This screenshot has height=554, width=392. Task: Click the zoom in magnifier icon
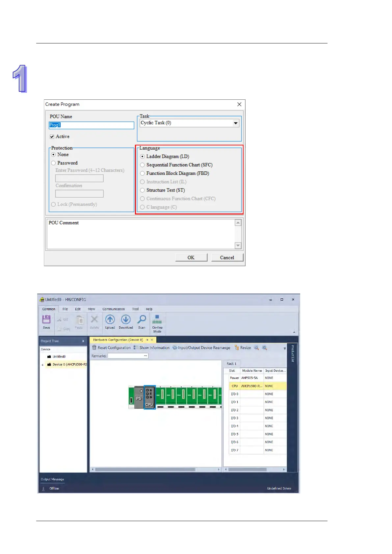[x=264, y=347]
